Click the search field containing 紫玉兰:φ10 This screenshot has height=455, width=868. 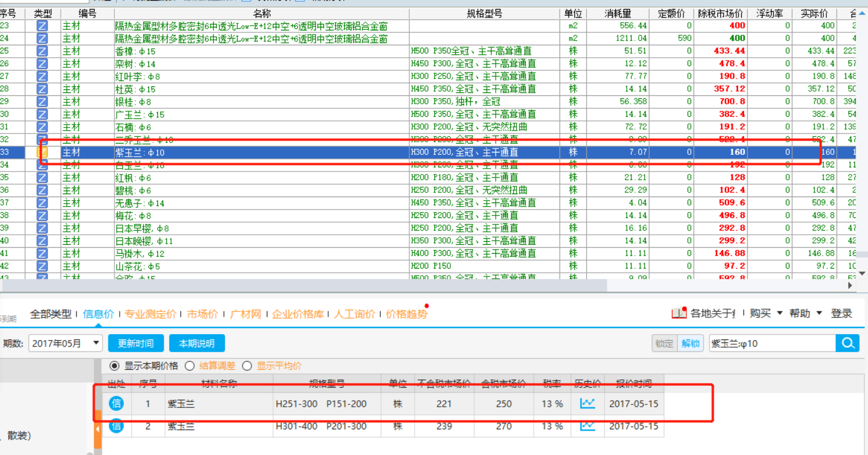click(773, 343)
